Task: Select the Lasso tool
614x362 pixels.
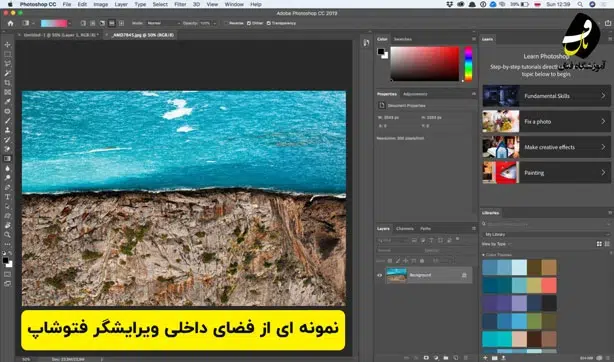Action: pyautogui.click(x=7, y=63)
